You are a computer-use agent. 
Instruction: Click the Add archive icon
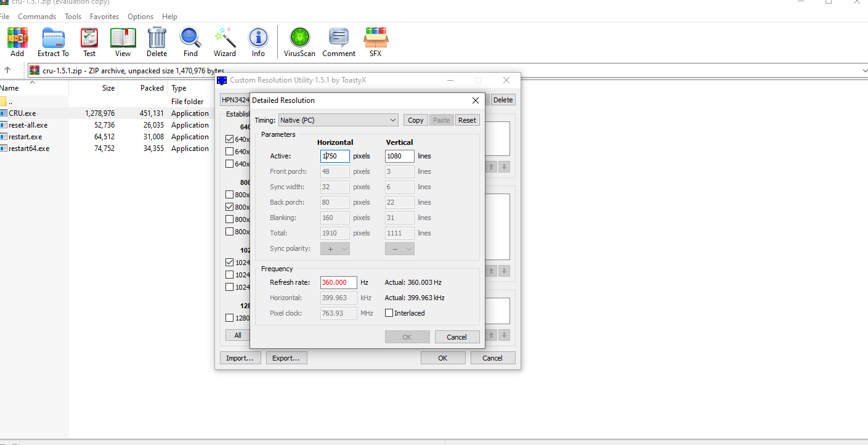click(17, 39)
